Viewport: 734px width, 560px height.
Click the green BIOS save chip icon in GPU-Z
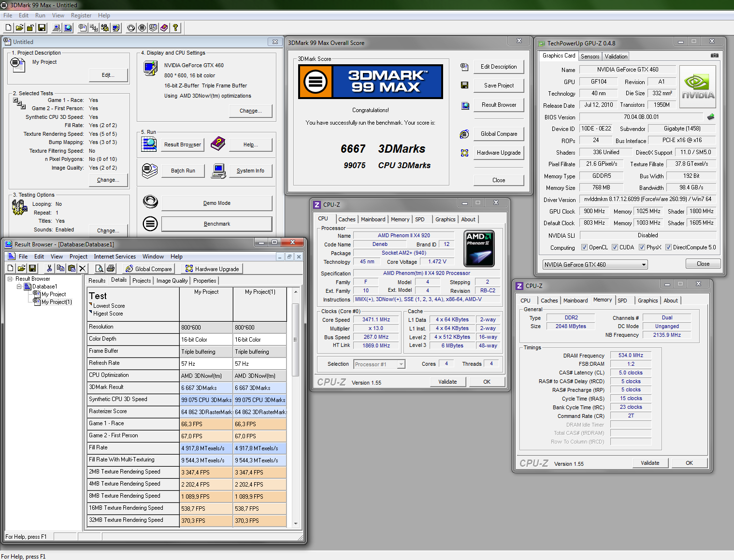[x=710, y=117]
